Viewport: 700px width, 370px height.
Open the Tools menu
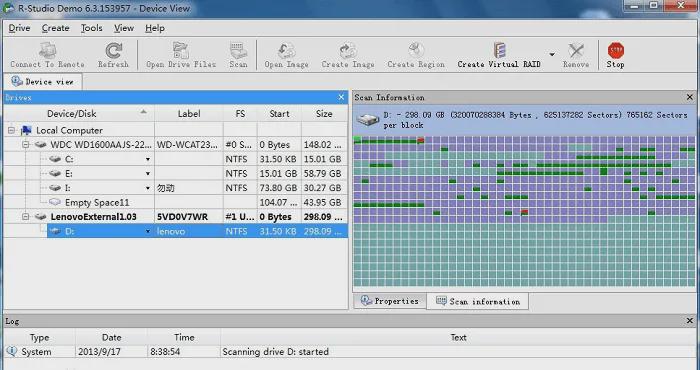click(92, 28)
